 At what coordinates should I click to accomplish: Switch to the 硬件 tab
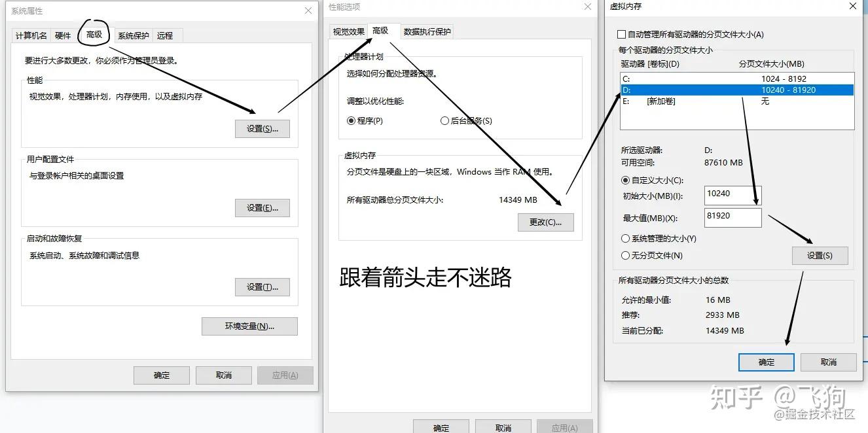click(63, 35)
